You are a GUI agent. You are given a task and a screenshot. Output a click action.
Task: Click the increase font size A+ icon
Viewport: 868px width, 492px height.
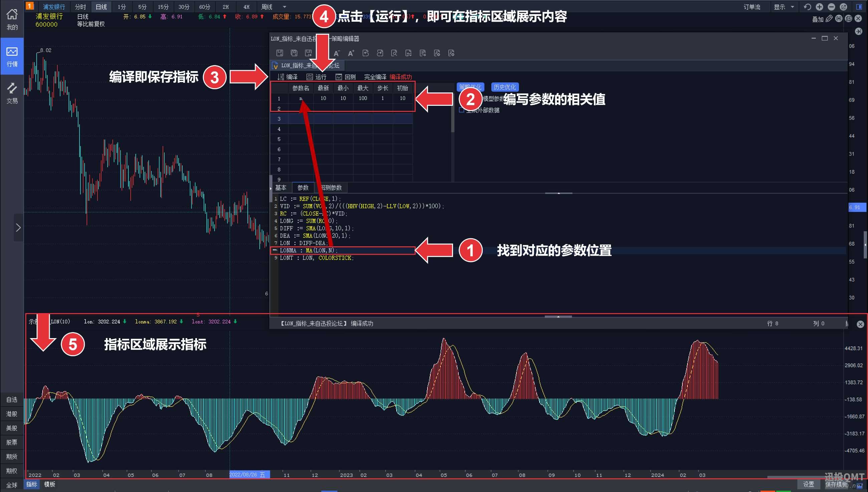click(351, 53)
